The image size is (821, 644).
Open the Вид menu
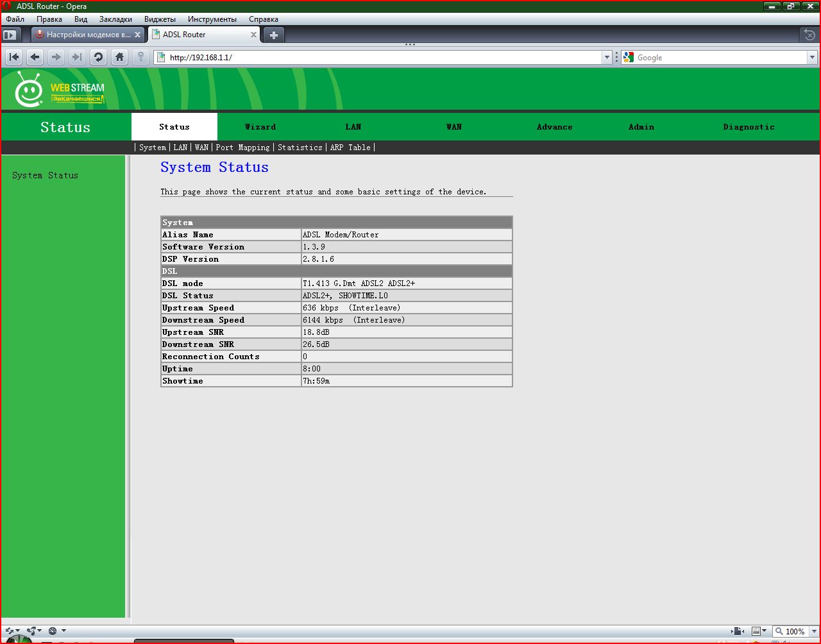coord(81,19)
